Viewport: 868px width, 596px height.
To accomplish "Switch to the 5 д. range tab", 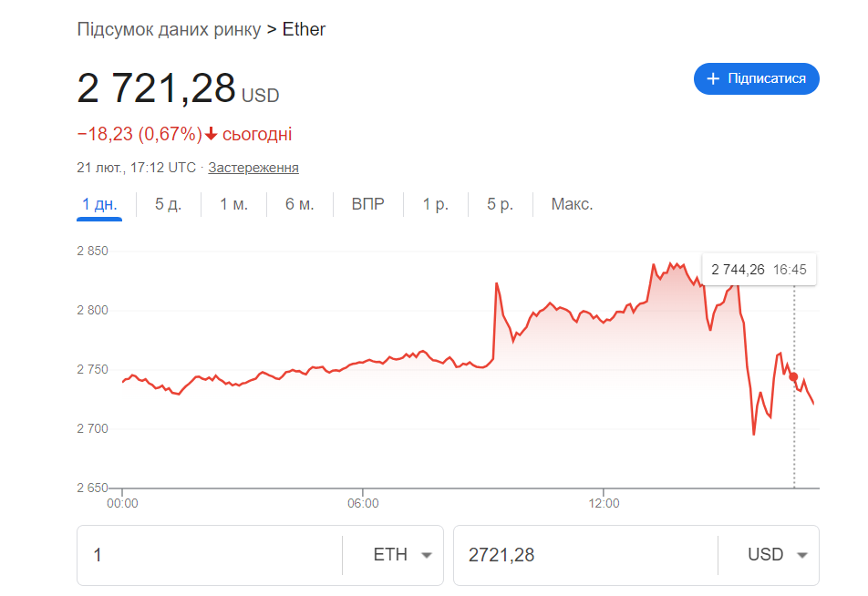I will pyautogui.click(x=168, y=204).
